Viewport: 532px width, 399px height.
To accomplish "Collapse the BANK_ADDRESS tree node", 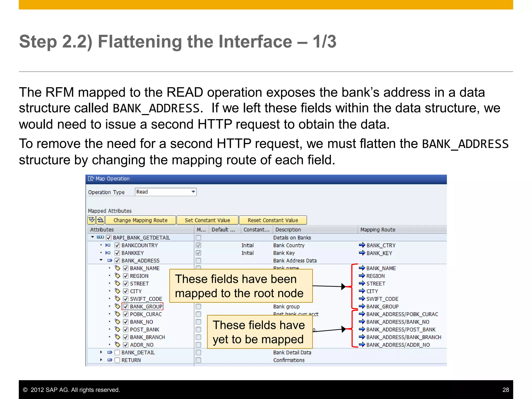I will [101, 260].
